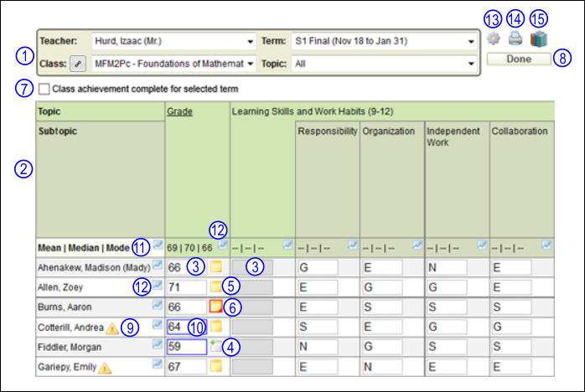The height and width of the screenshot is (392, 585).
Task: Open the book help icon
Action: [537, 39]
